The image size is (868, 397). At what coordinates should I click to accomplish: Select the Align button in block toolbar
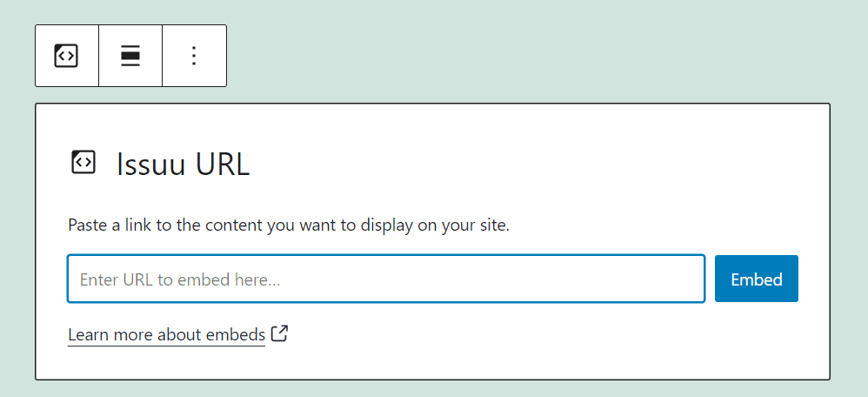click(x=130, y=56)
